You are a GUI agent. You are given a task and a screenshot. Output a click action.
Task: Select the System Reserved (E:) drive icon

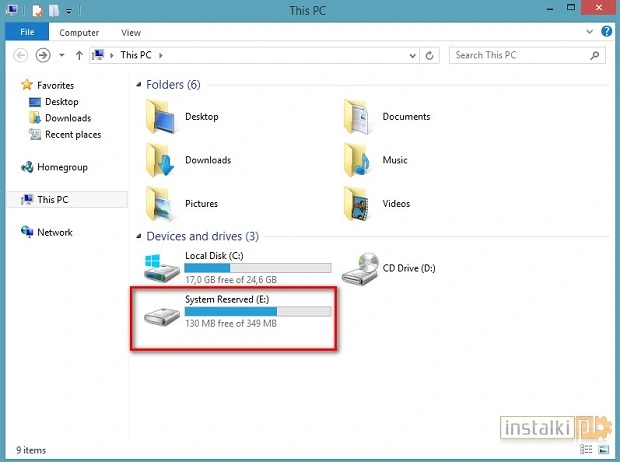[x=160, y=314]
